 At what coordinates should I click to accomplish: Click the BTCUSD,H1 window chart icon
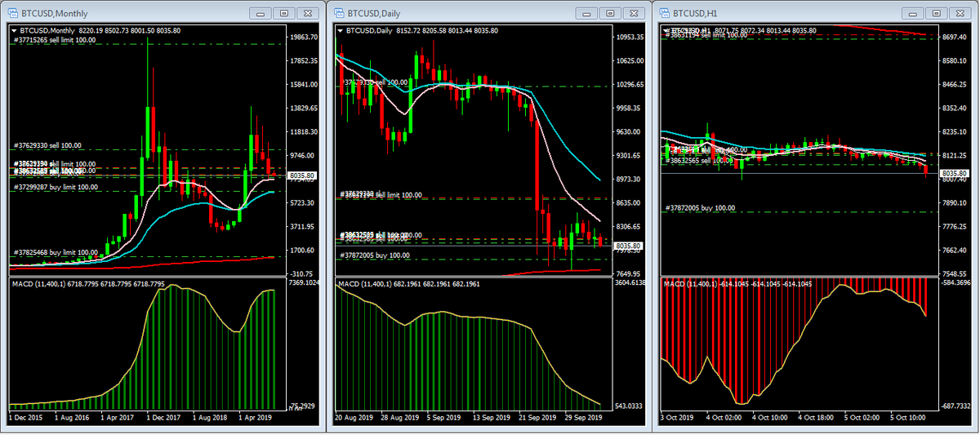pos(663,13)
